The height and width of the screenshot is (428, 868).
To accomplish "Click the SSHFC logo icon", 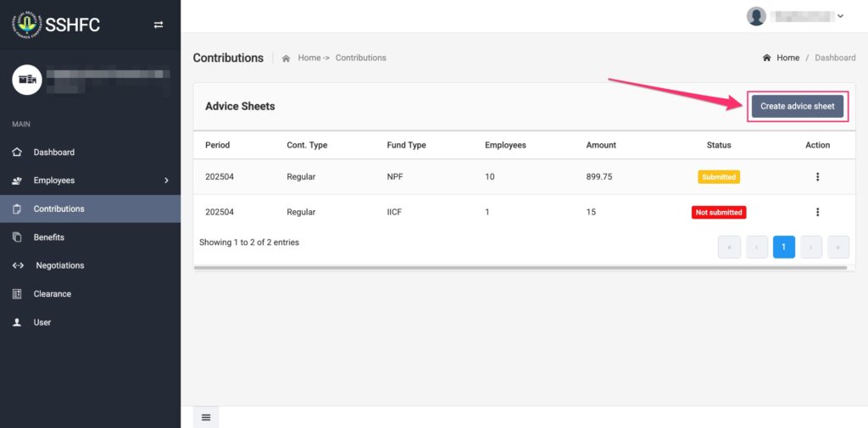I will coord(27,24).
